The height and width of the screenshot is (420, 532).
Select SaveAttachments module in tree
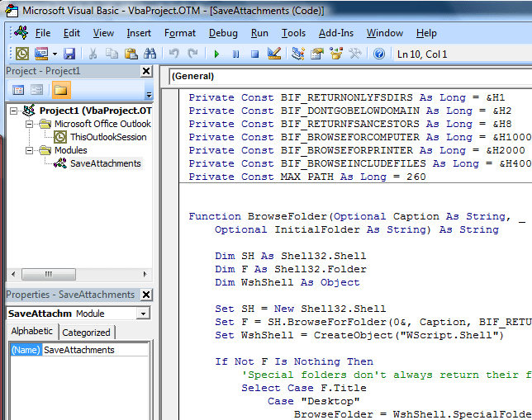point(105,163)
